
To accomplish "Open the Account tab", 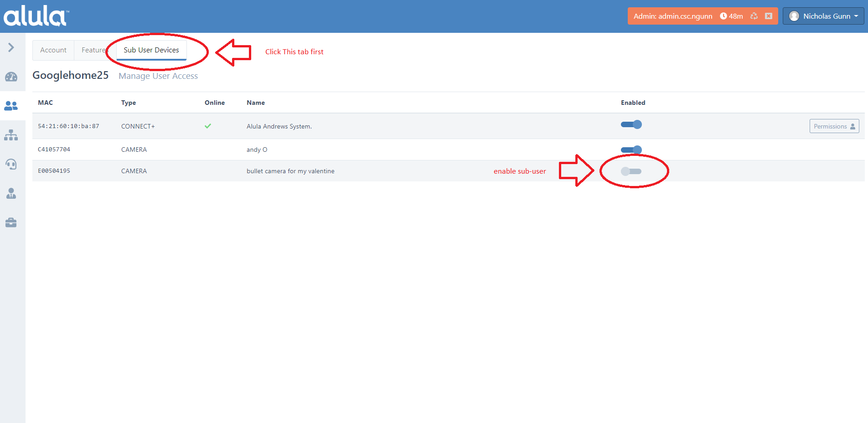I will [x=53, y=50].
